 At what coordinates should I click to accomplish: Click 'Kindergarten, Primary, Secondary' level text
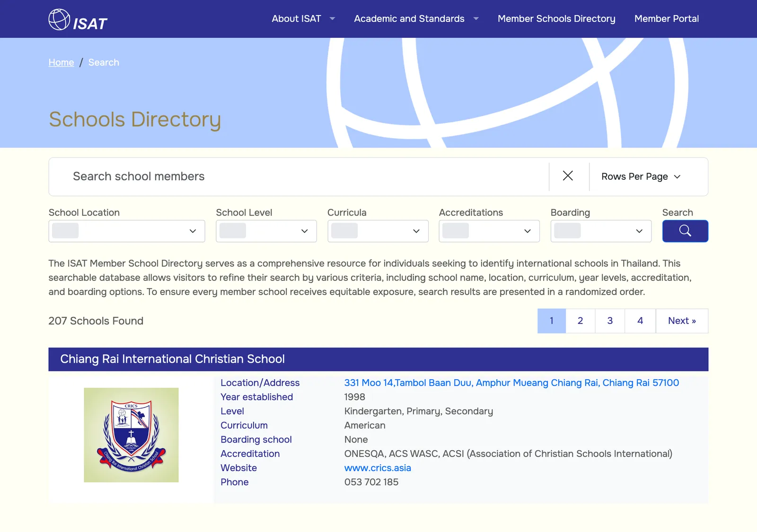(419, 411)
